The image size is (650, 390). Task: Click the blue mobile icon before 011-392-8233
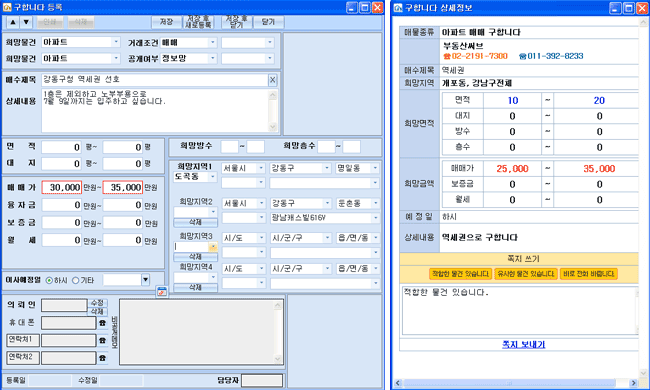coord(523,56)
